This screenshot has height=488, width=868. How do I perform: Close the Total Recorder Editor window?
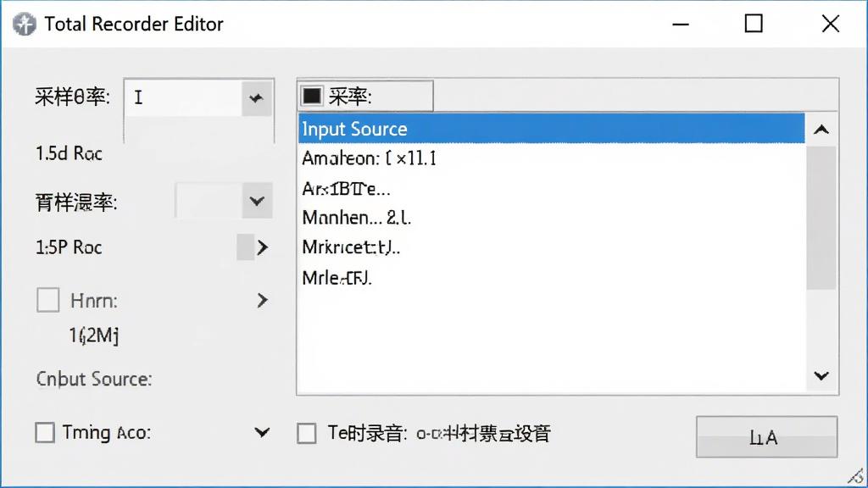point(831,25)
